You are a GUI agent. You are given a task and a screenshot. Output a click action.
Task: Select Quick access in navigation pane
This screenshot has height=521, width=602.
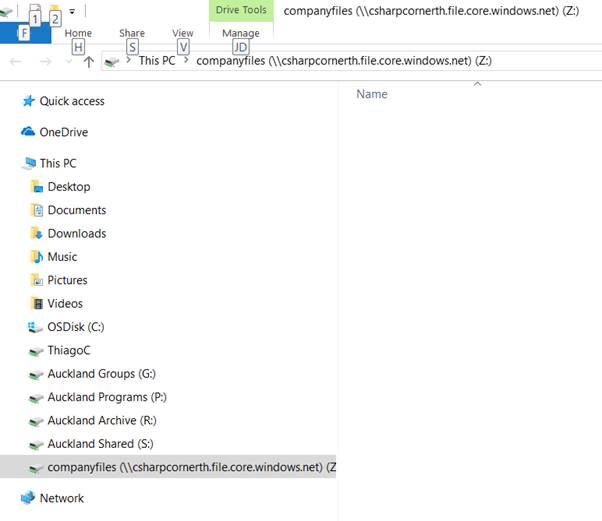[72, 101]
